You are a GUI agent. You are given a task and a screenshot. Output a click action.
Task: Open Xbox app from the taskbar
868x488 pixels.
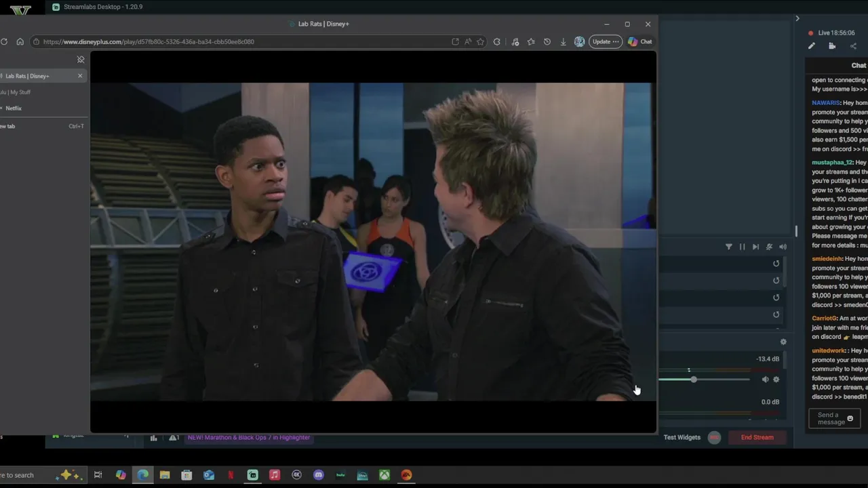pos(384,475)
